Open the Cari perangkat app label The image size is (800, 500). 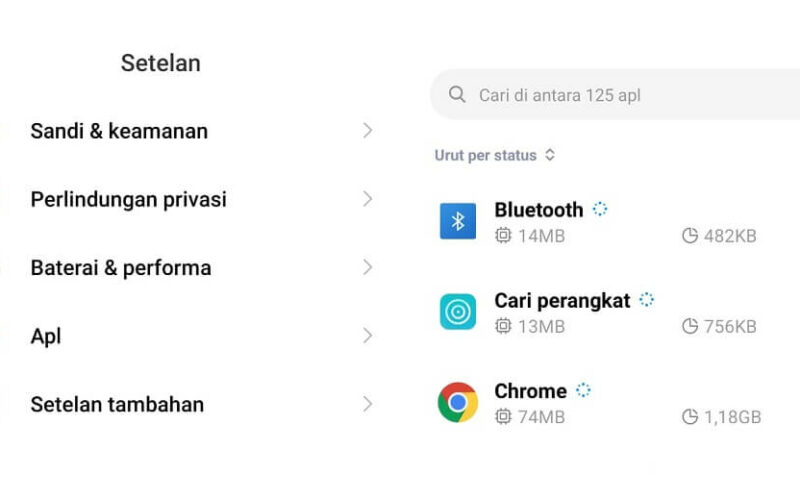click(x=562, y=301)
